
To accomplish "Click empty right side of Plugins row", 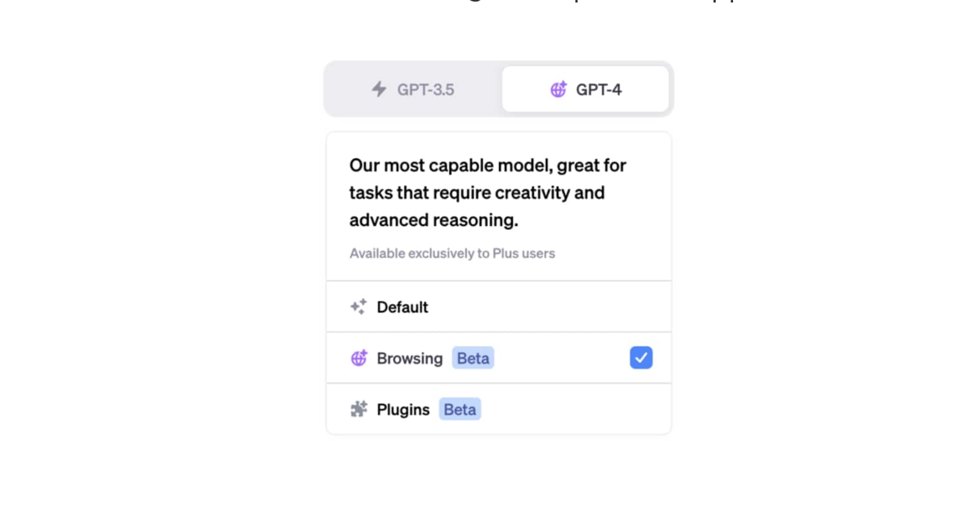I will (579, 409).
